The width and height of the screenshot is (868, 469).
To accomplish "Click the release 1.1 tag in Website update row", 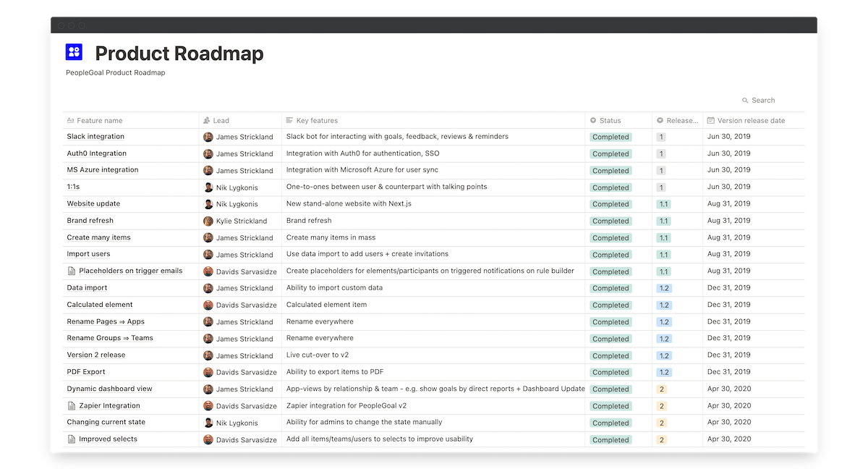I will point(664,204).
